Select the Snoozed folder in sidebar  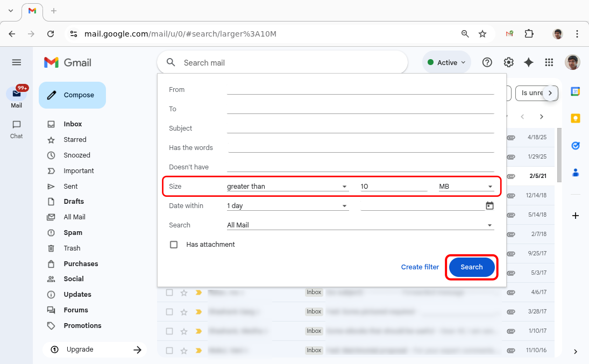tap(77, 155)
